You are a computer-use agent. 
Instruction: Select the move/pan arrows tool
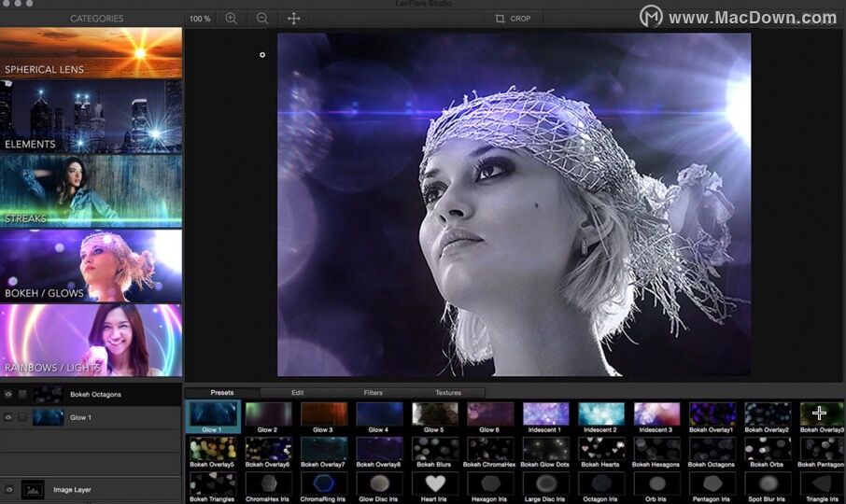click(x=293, y=19)
